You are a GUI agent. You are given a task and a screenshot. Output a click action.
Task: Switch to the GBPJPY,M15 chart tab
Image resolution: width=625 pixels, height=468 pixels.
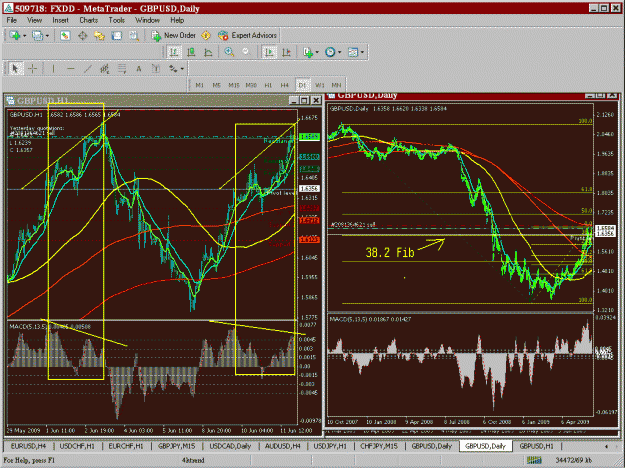coord(176,446)
